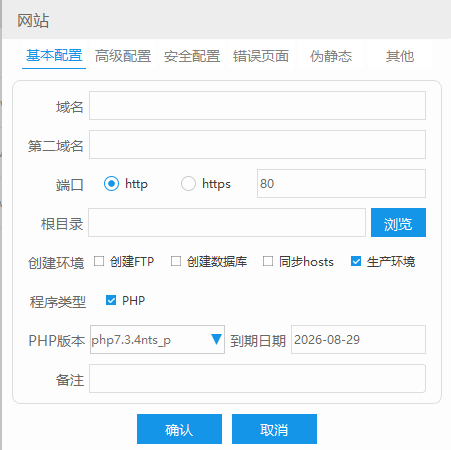The width and height of the screenshot is (451, 450).
Task: Focus the 域名 input field
Action: [x=257, y=105]
